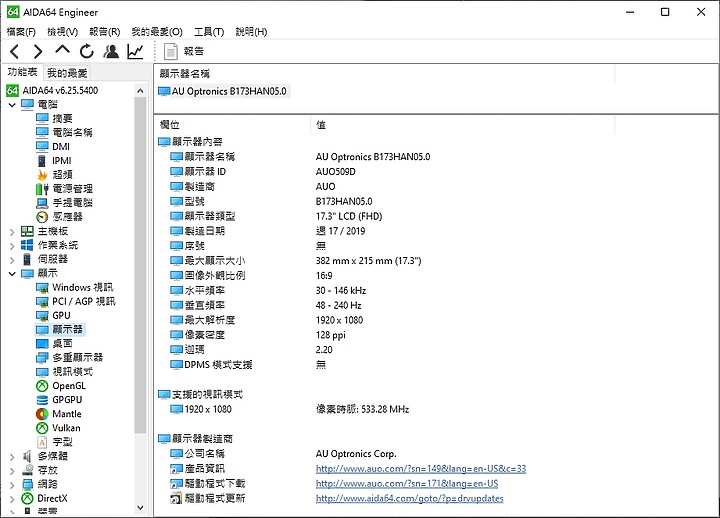
Task: Open the 檔案(F) menu
Action: point(21,32)
